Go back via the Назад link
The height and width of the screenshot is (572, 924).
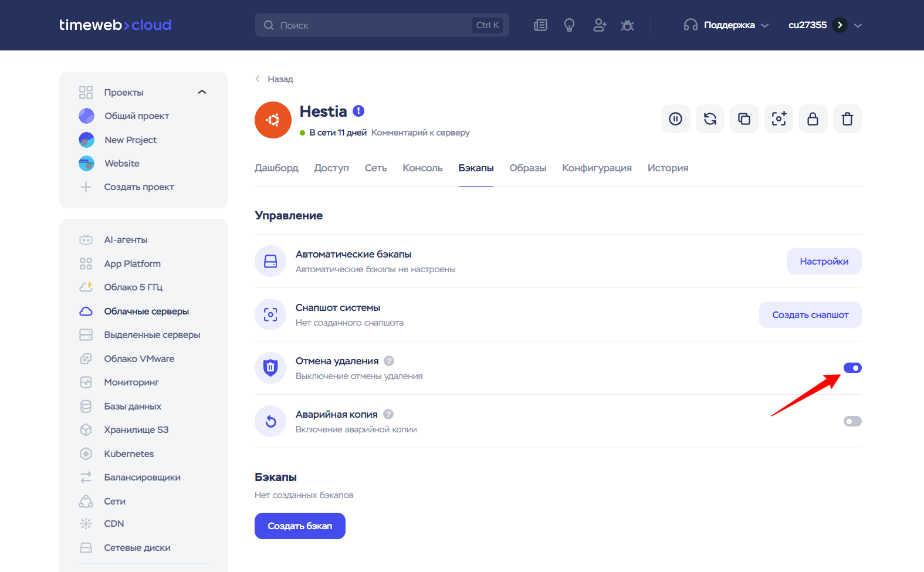[274, 79]
